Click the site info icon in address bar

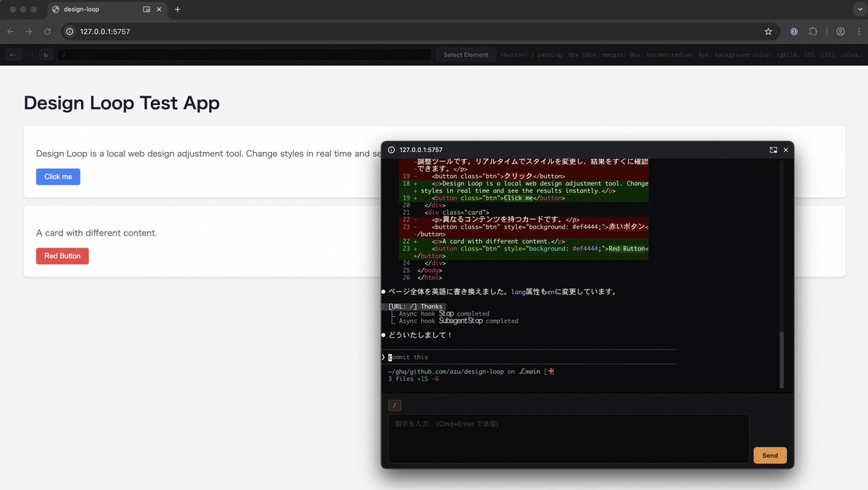(69, 32)
